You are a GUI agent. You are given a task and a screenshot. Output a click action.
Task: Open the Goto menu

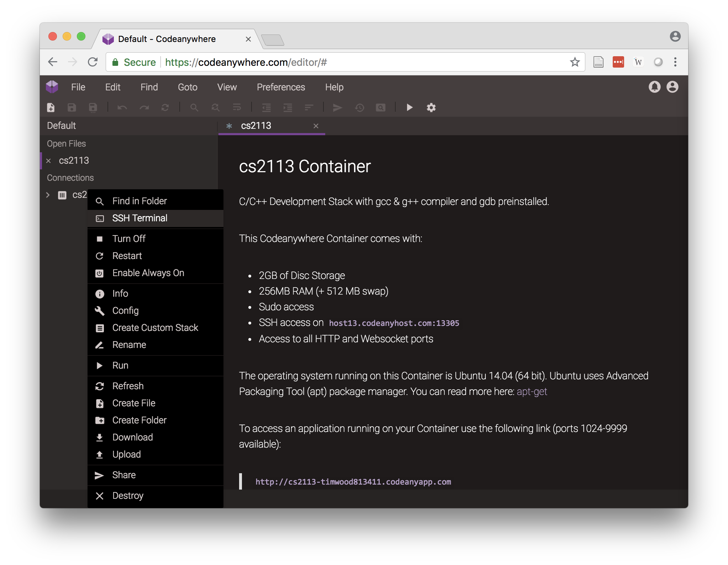pyautogui.click(x=188, y=87)
